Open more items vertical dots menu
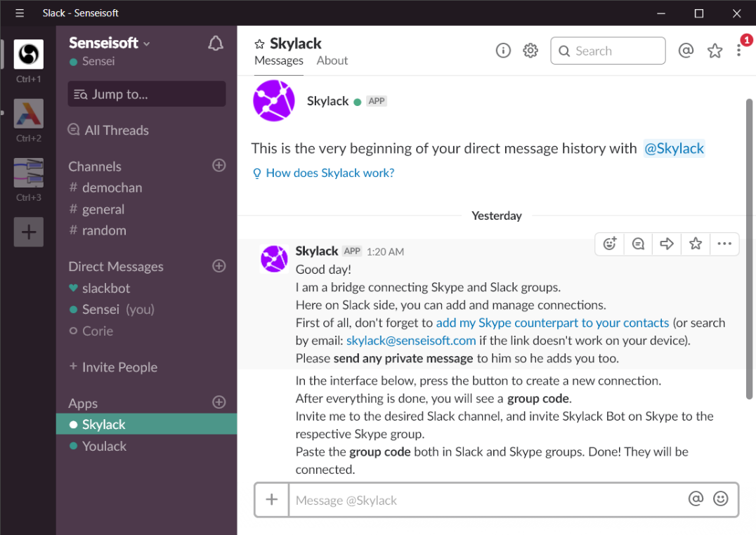 [x=738, y=50]
